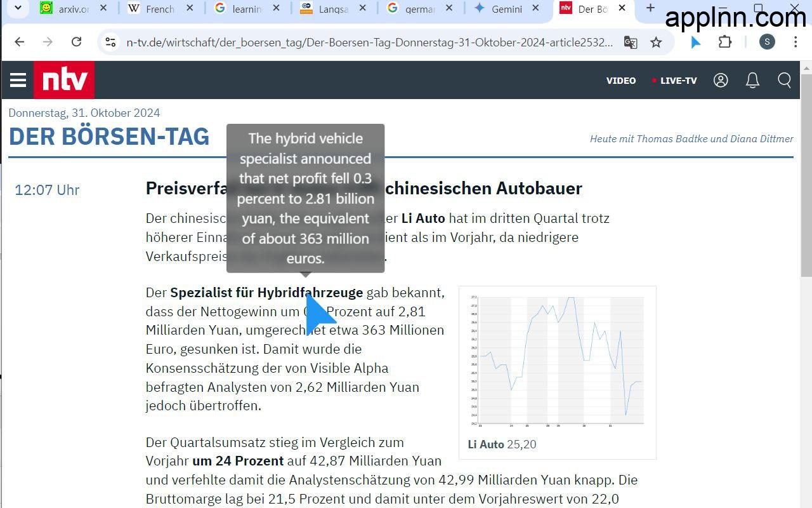The image size is (812, 508).
Task: Click the 'Li Auto 25,20' quote label
Action: coord(502,444)
